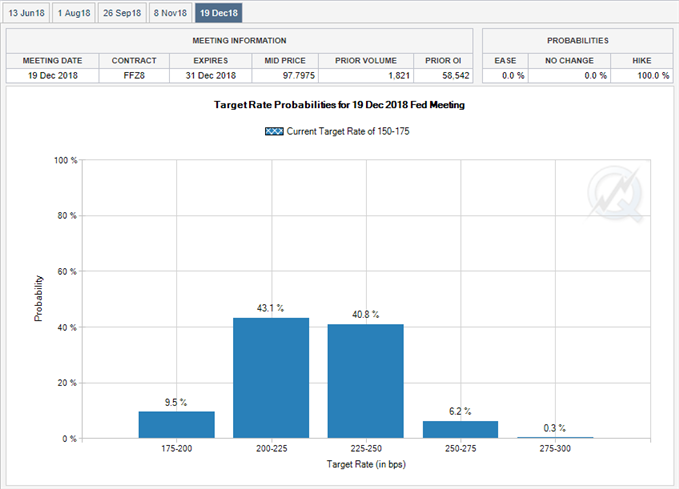Click the 175-200 x-axis label
Image resolution: width=679 pixels, height=489 pixels.
coord(177,448)
